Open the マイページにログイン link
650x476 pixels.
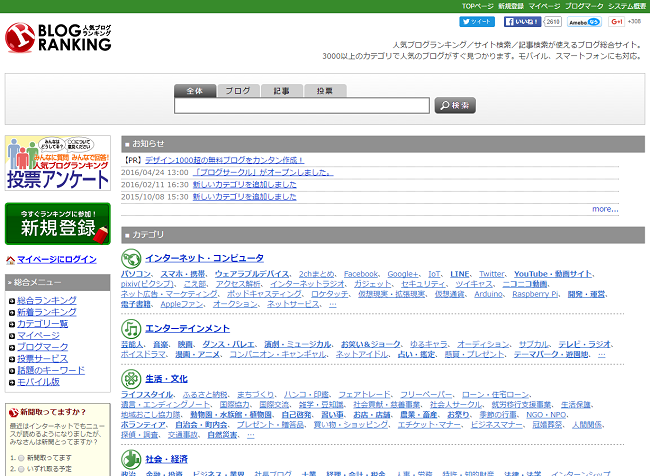(57, 259)
